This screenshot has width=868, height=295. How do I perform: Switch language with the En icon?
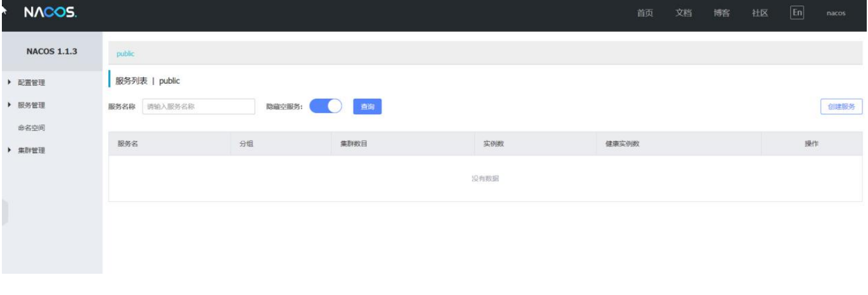(x=797, y=14)
